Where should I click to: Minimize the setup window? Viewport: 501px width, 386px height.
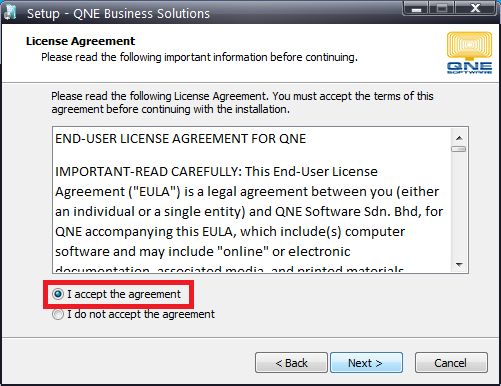[416, 8]
